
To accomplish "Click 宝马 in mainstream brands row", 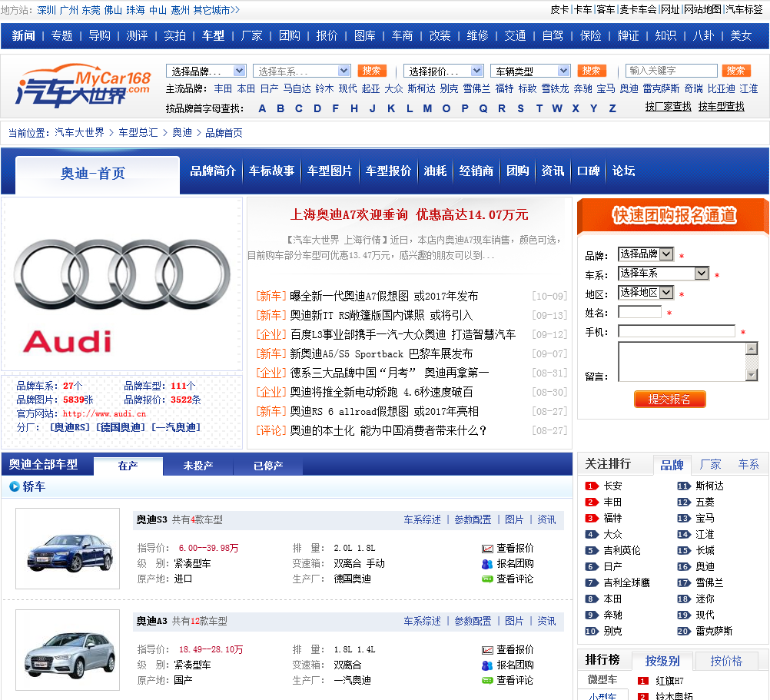I will point(606,89).
